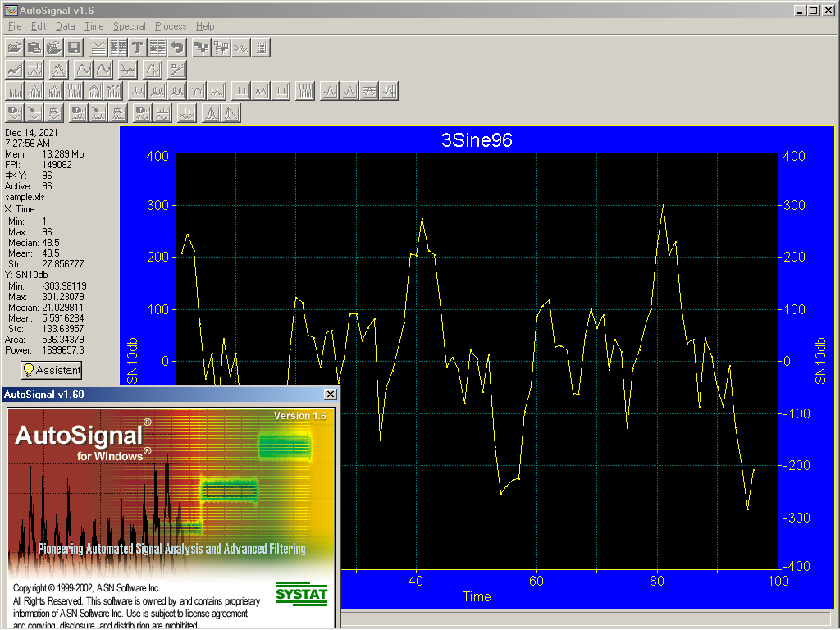840x630 pixels.
Task: Open the Help menu
Action: tap(205, 26)
